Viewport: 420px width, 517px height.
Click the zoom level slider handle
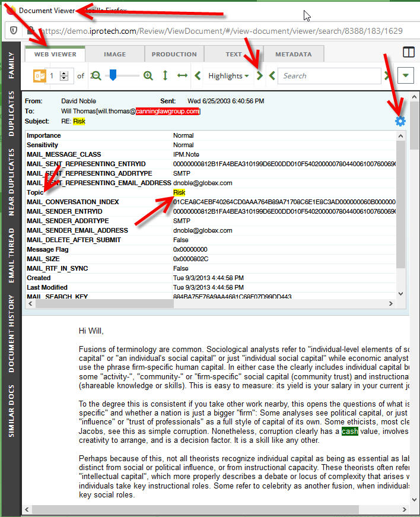coord(113,75)
